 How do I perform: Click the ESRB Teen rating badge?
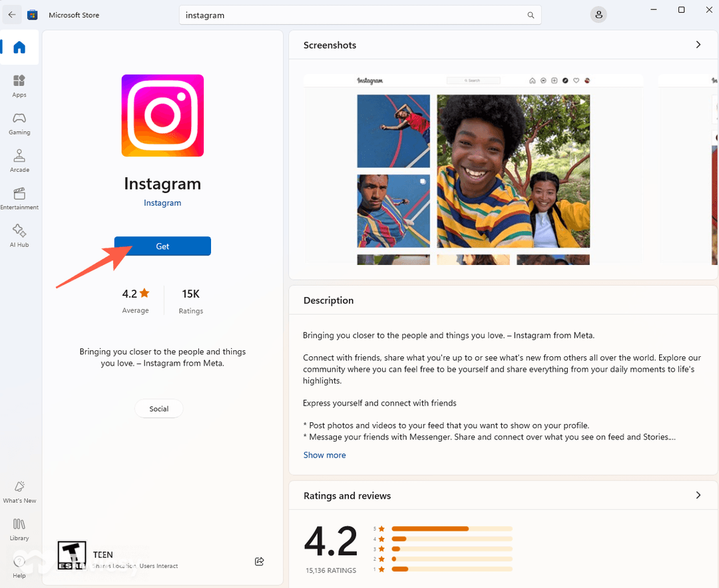click(x=72, y=555)
